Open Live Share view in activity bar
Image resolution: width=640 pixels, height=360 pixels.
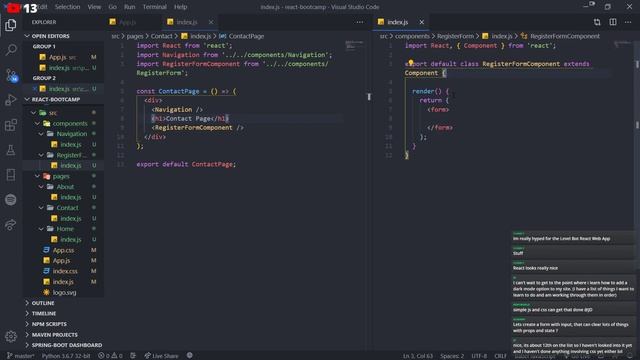11,224
